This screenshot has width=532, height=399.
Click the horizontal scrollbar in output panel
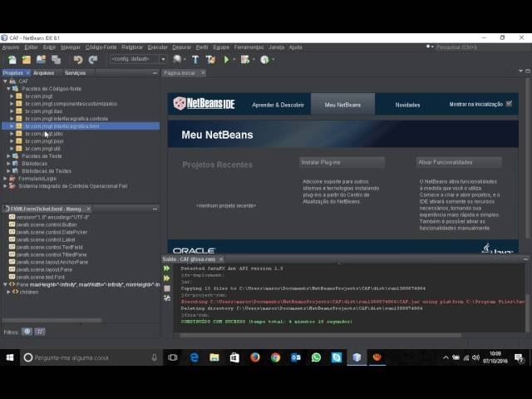321,335
